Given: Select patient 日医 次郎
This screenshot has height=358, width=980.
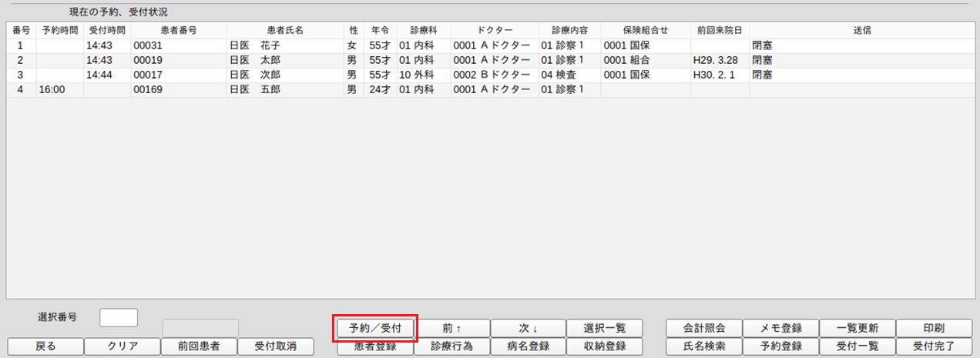Looking at the screenshot, I should (x=254, y=75).
